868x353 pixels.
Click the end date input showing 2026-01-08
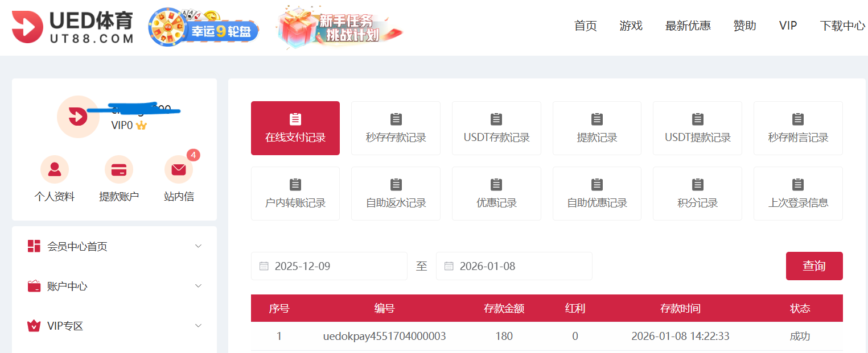tap(514, 265)
